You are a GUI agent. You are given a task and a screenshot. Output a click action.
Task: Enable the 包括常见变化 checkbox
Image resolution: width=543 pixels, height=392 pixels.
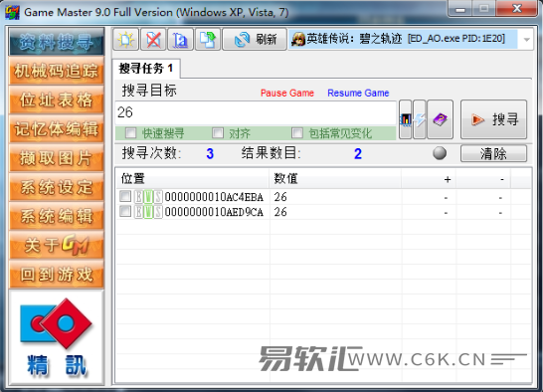pyautogui.click(x=297, y=133)
